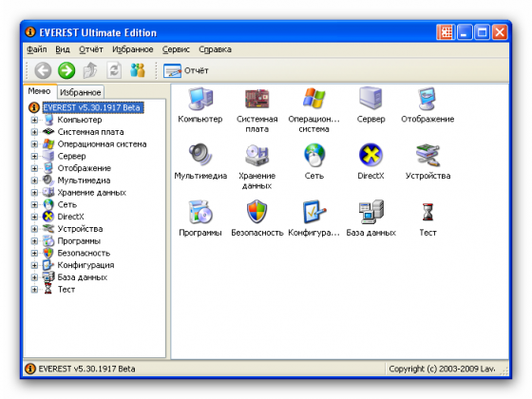Switch to the Избранное tab in left panel

pyautogui.click(x=81, y=92)
